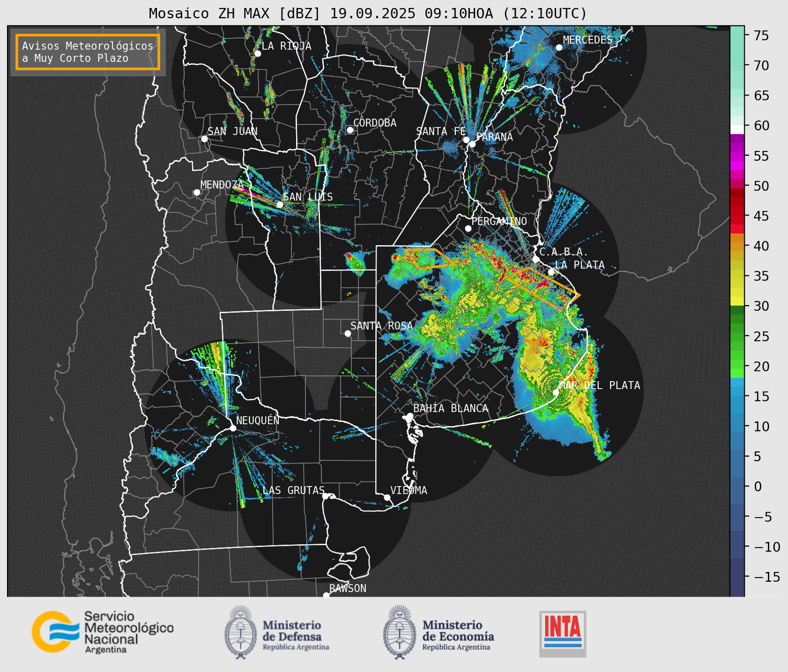Click the CÓRDOBA label text
The height and width of the screenshot is (672, 788).
click(x=375, y=122)
